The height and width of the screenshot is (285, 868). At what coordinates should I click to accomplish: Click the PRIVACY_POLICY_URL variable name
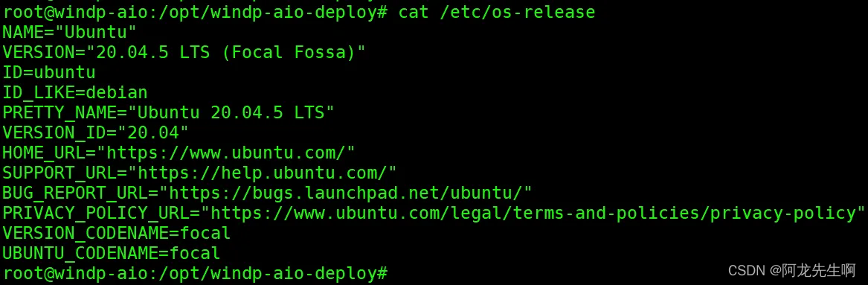pyautogui.click(x=100, y=213)
